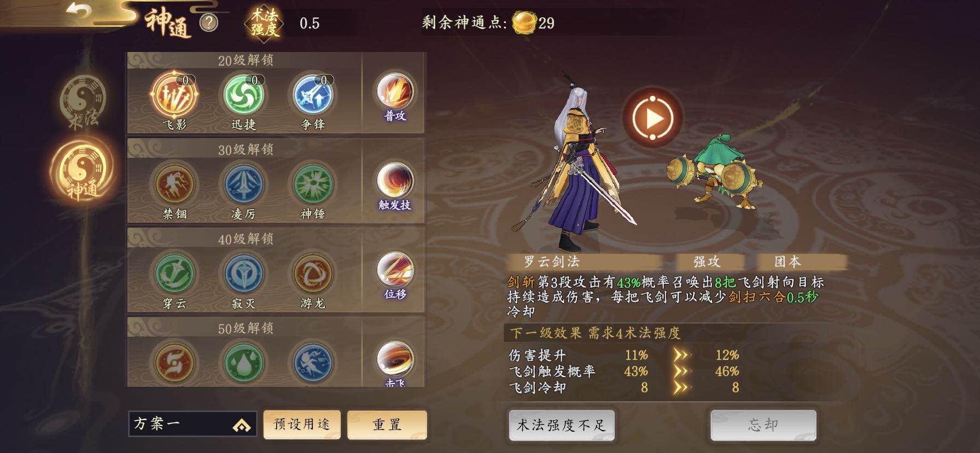
Task: Click the 重置 reset button
Action: [x=387, y=425]
